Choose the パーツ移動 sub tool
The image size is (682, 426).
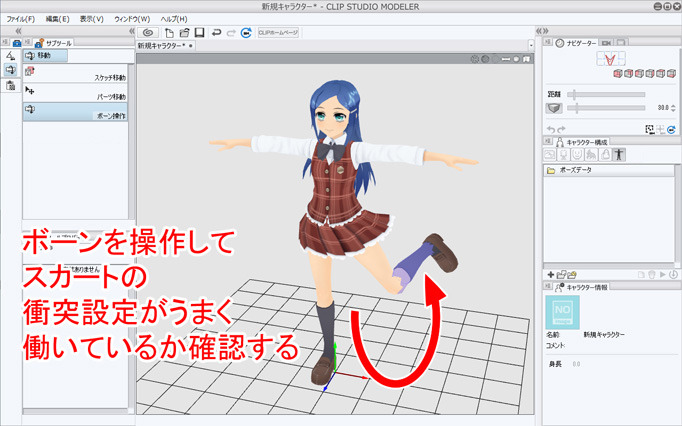(75, 93)
